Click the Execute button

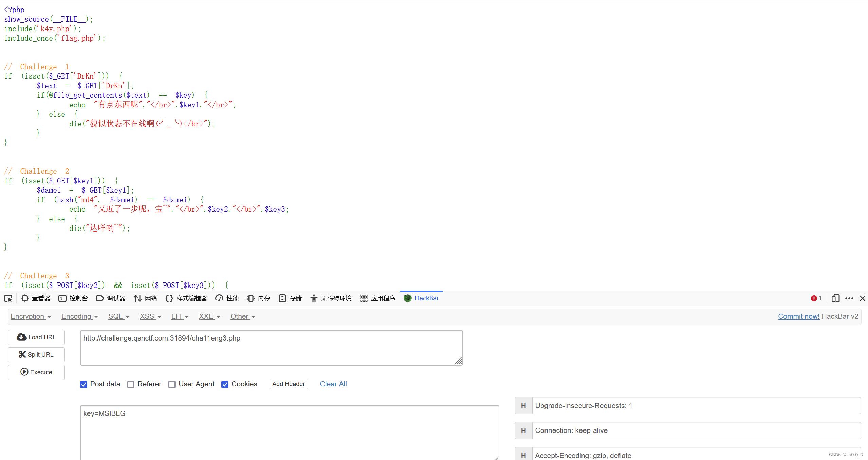pyautogui.click(x=36, y=372)
